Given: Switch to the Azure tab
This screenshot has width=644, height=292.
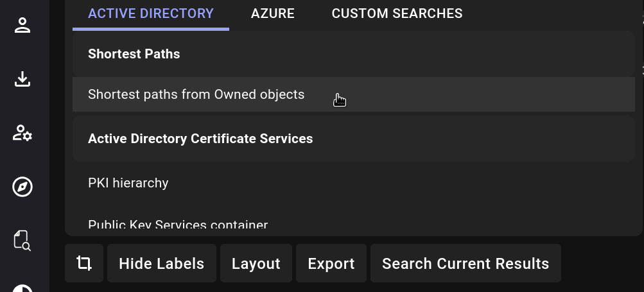Looking at the screenshot, I should [273, 13].
